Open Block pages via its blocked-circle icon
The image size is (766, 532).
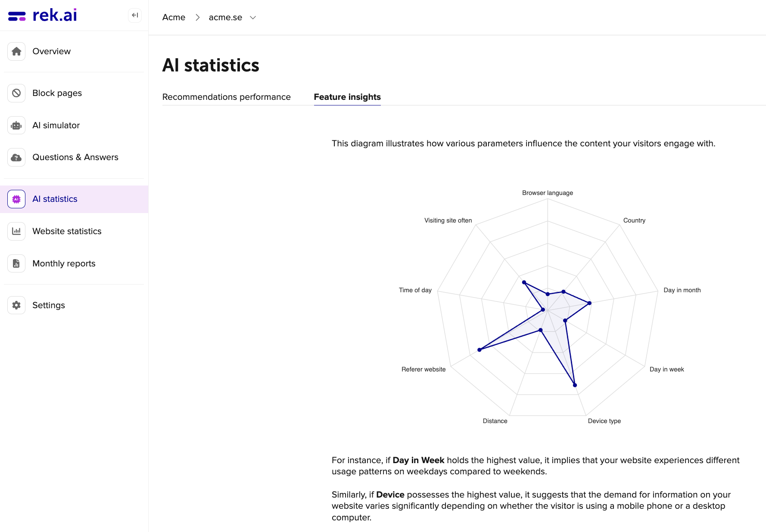16,93
